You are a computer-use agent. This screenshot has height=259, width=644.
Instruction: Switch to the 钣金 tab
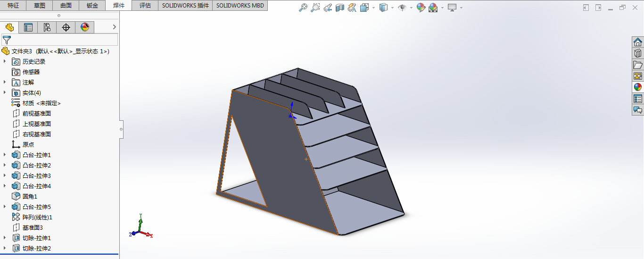92,6
